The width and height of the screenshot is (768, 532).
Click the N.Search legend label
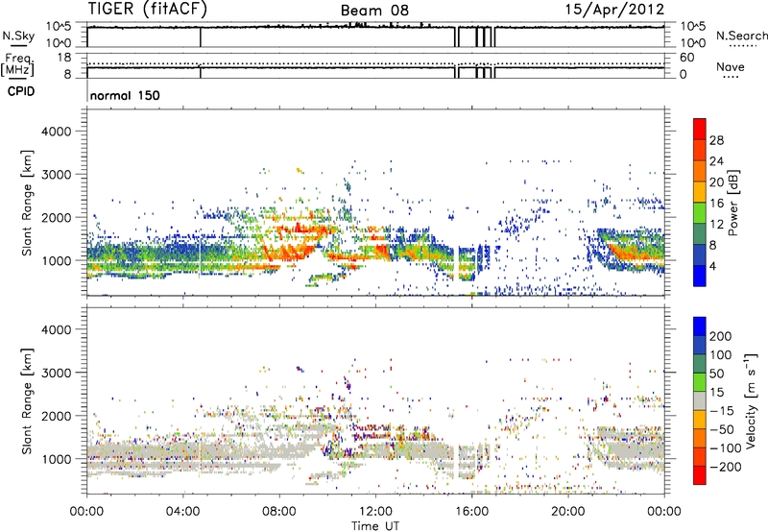pyautogui.click(x=741, y=36)
